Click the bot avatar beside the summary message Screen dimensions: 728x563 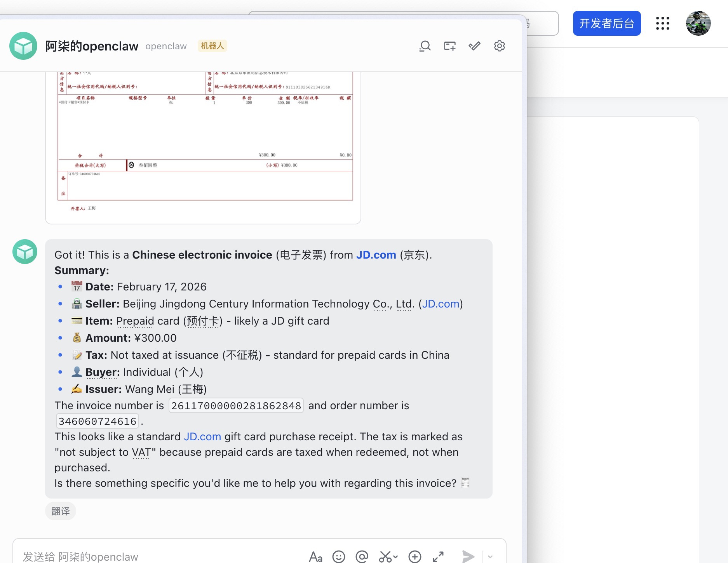25,252
